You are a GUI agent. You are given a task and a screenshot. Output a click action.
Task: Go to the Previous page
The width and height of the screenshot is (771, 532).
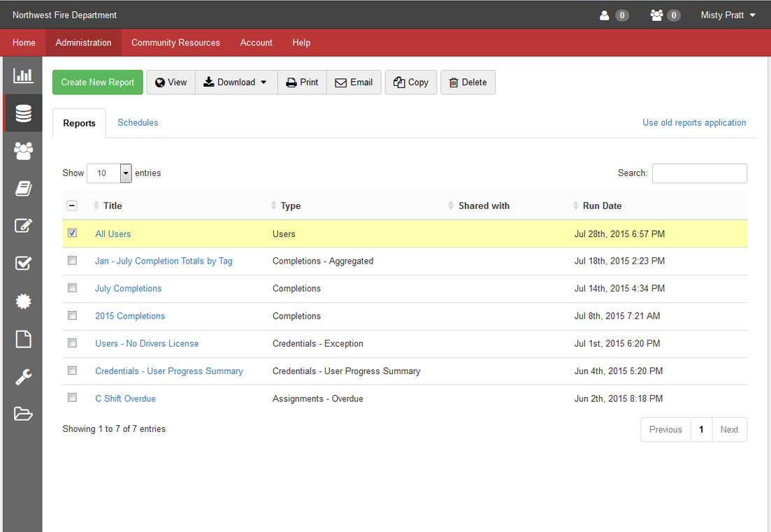[665, 430]
